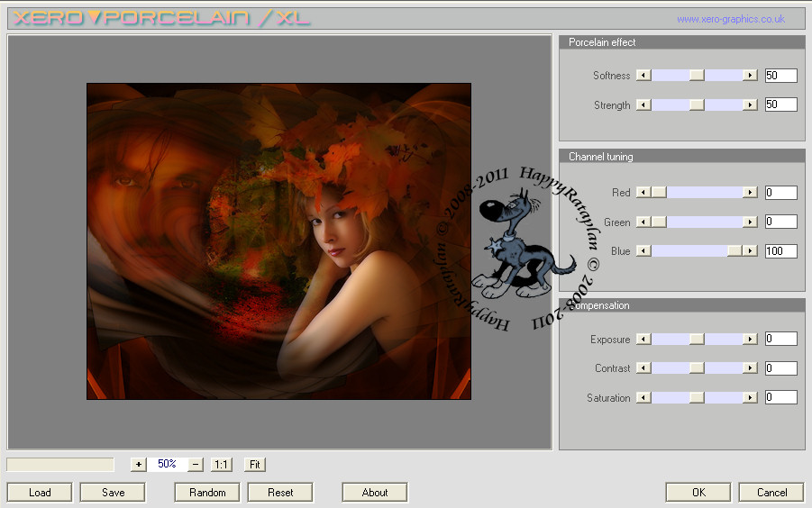
Task: Click Red channel right arrow
Action: click(750, 193)
